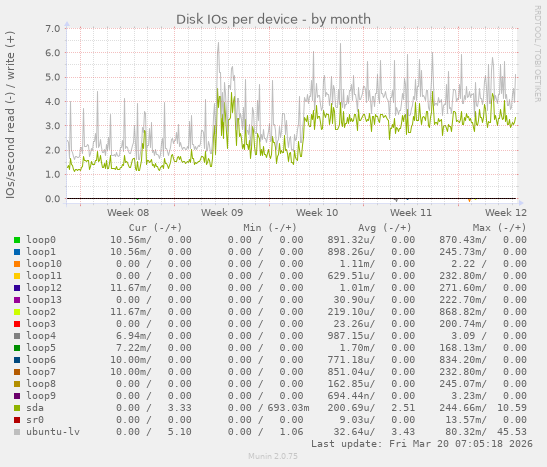The image size is (547, 467).
Task: Click the loop6 navy color swatch
Action: click(17, 360)
